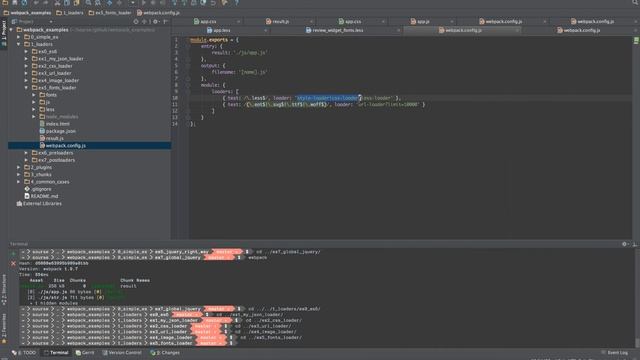Click the Run play toolbar icon
The height and width of the screenshot is (360, 640).
(x=144, y=3)
